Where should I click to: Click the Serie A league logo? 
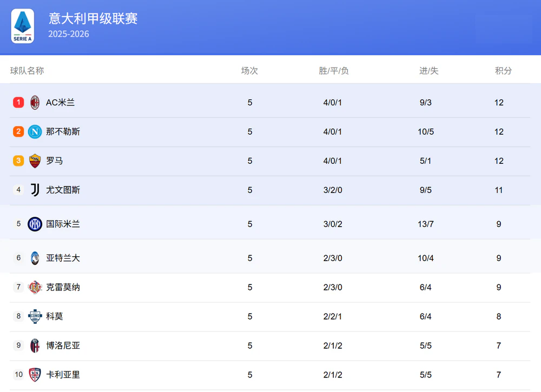tap(23, 26)
